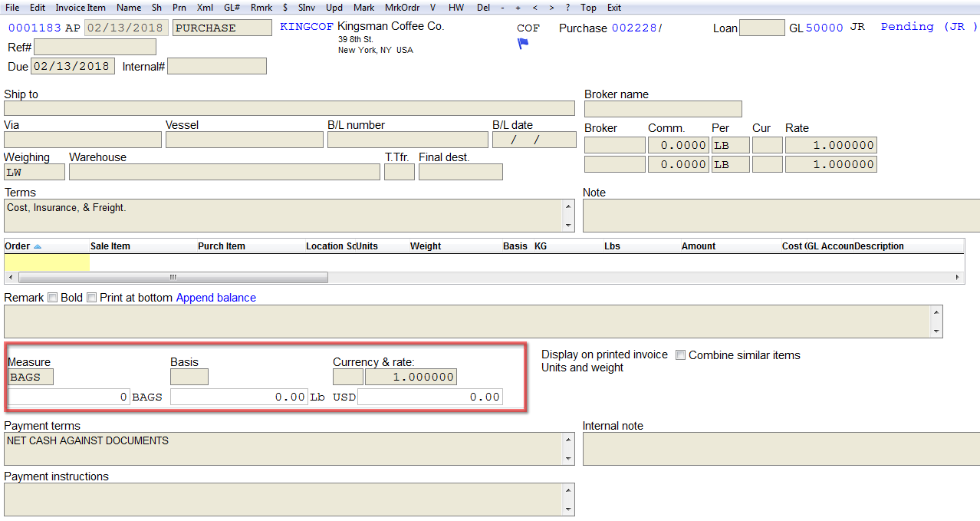Click the Final dest. input field
The width and height of the screenshot is (980, 521).
click(x=461, y=172)
